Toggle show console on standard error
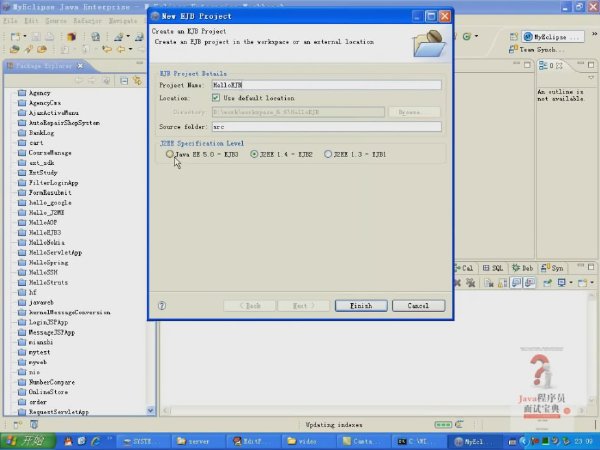The width and height of the screenshot is (600, 450). coord(530,283)
